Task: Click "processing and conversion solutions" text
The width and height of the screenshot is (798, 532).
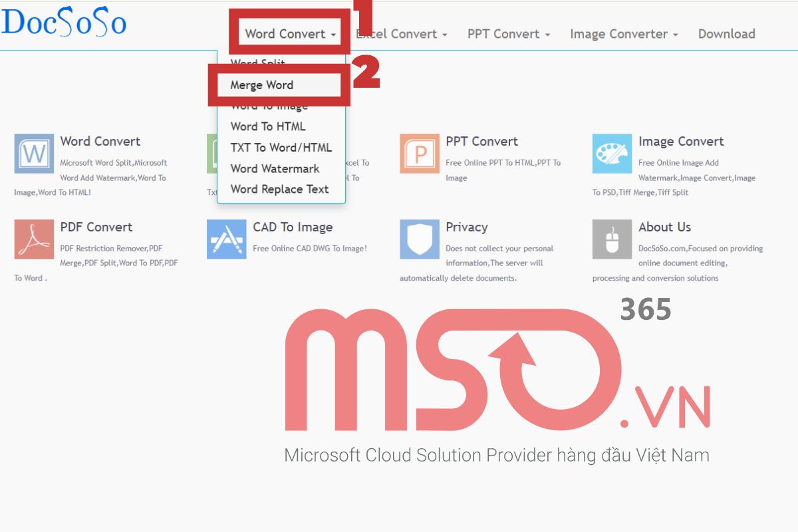Action: [x=656, y=279]
